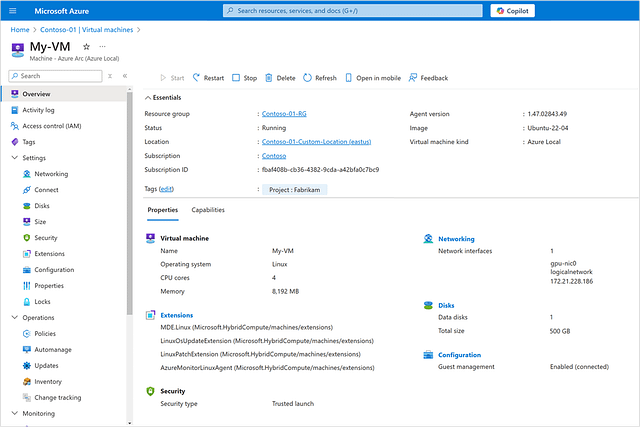Image resolution: width=640 pixels, height=427 pixels.
Task: Click the Restart toolbar button
Action: (208, 78)
